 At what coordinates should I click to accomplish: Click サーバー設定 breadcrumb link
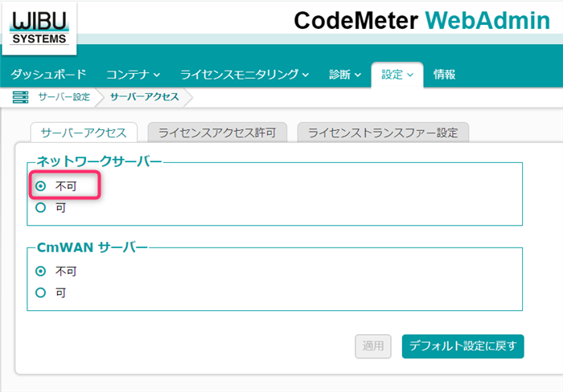pos(64,97)
